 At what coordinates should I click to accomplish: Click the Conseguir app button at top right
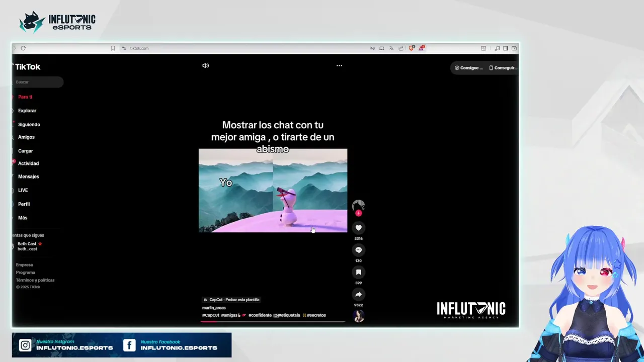tap(503, 68)
